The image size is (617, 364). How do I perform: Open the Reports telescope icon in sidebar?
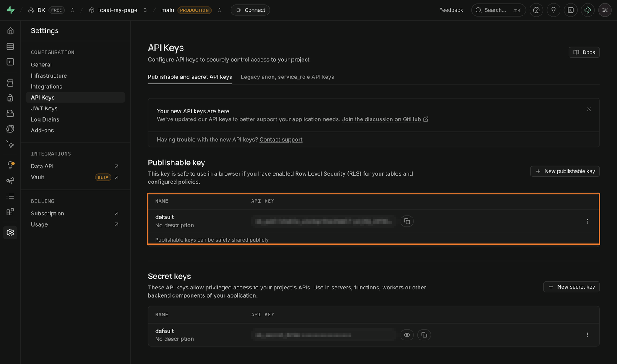10,181
